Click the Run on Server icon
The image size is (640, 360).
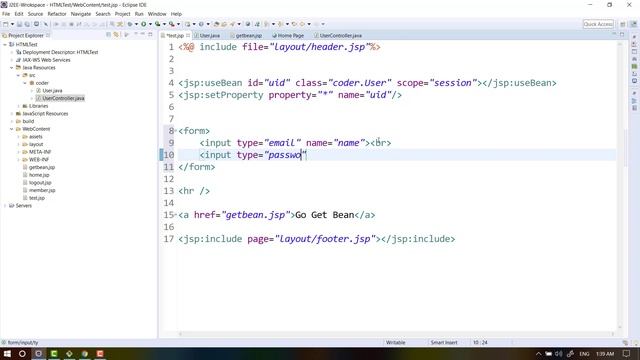coord(158,24)
